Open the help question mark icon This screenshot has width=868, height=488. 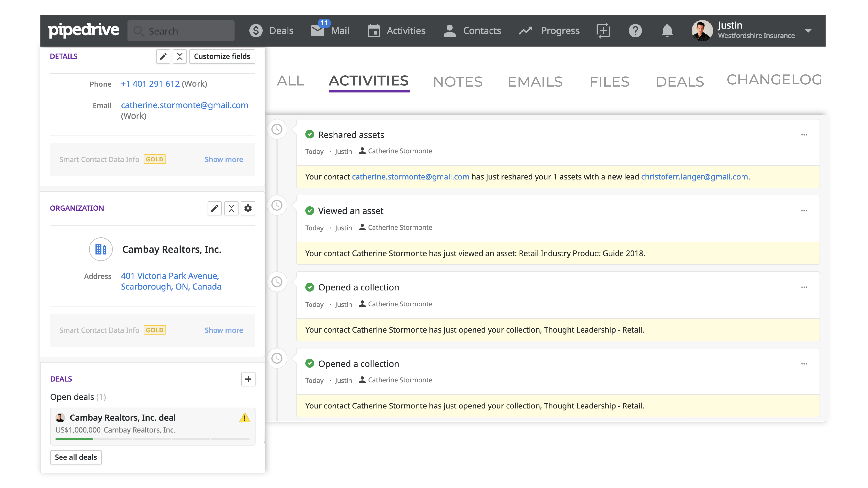pyautogui.click(x=635, y=30)
